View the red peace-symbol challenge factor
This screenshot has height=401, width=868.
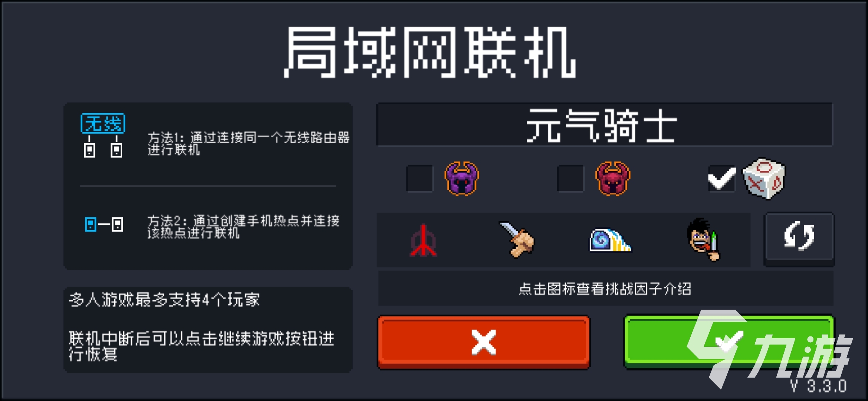[423, 241]
